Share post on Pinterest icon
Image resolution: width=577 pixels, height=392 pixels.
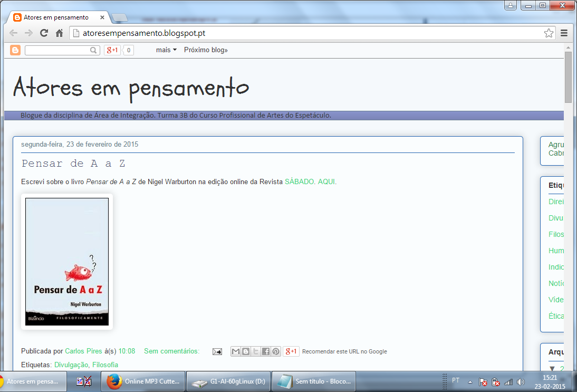coord(276,351)
